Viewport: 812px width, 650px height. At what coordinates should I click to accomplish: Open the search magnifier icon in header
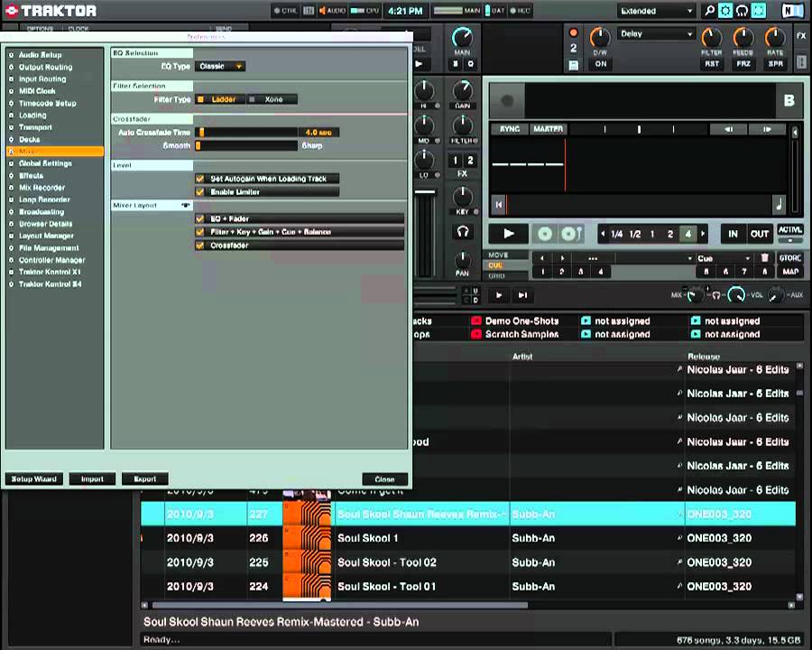[x=709, y=10]
